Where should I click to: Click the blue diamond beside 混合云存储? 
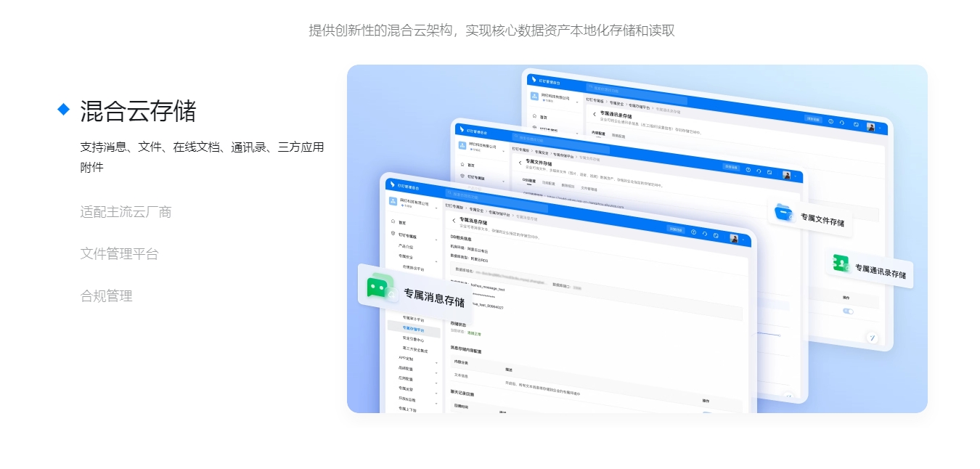coord(64,110)
